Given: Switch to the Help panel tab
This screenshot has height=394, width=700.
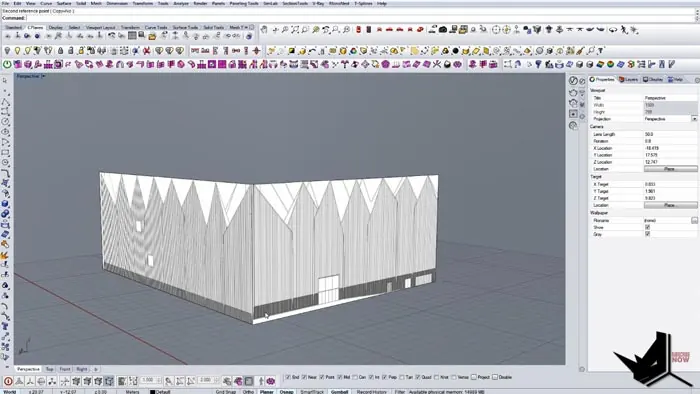Looking at the screenshot, I should pos(676,79).
